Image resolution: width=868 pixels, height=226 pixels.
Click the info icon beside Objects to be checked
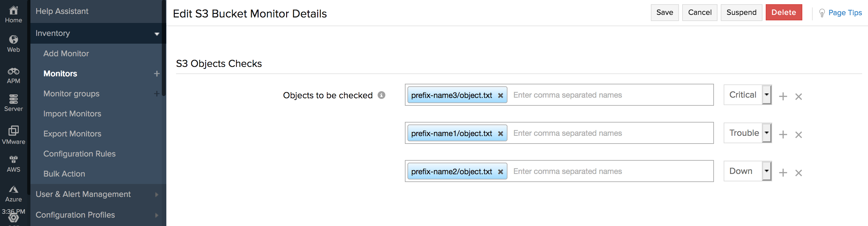pos(381,95)
